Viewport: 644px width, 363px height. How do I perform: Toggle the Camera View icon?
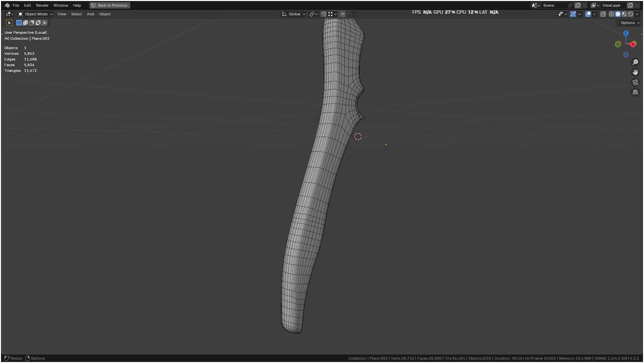click(635, 82)
